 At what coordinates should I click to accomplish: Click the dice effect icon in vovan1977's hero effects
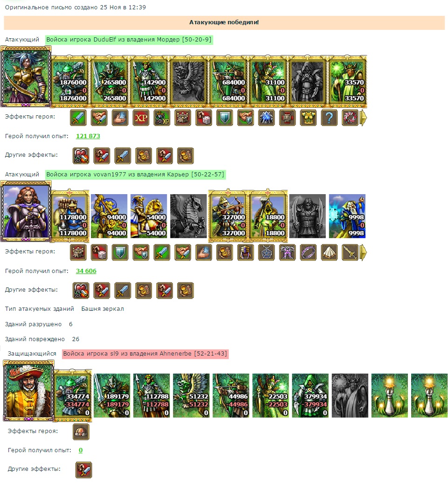(x=99, y=252)
